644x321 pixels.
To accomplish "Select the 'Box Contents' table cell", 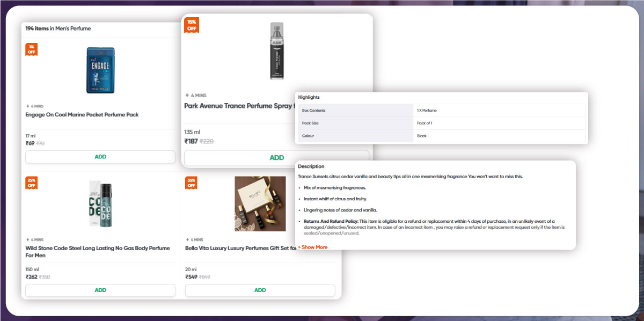I will [356, 111].
